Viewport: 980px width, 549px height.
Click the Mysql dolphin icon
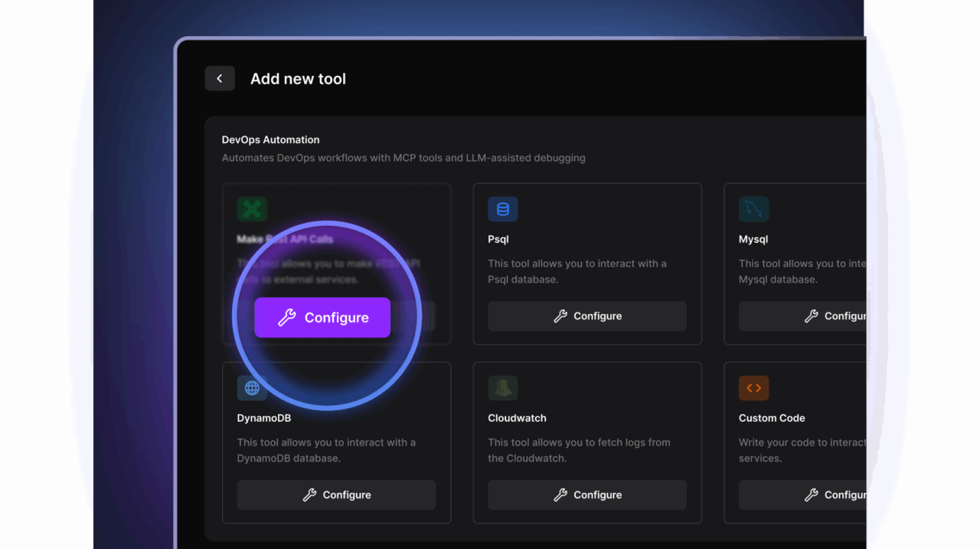(x=753, y=209)
